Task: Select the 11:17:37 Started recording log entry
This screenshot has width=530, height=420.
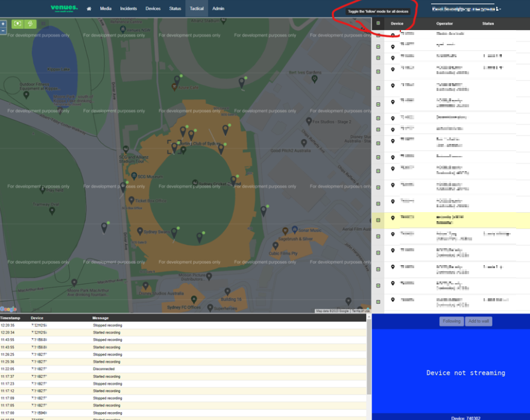Action: [x=183, y=377]
